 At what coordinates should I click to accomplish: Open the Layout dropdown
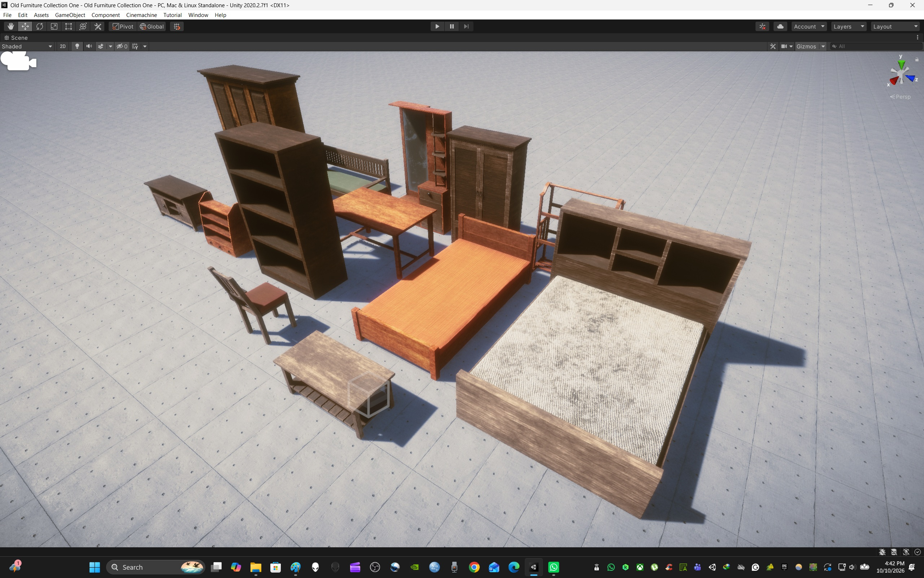[x=895, y=26]
